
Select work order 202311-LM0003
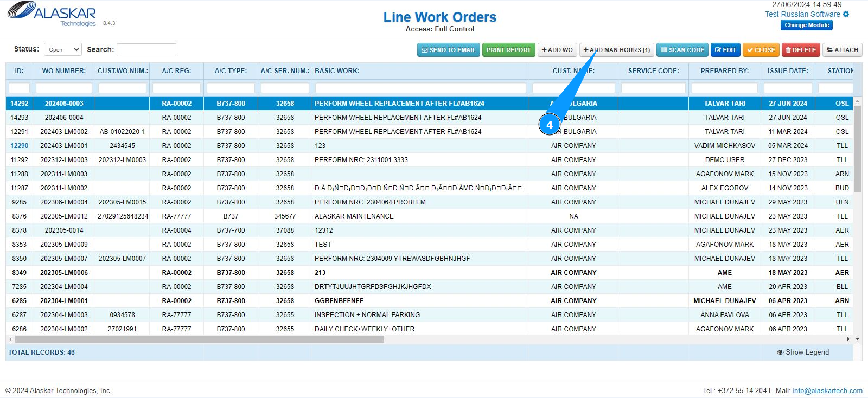[x=429, y=174]
